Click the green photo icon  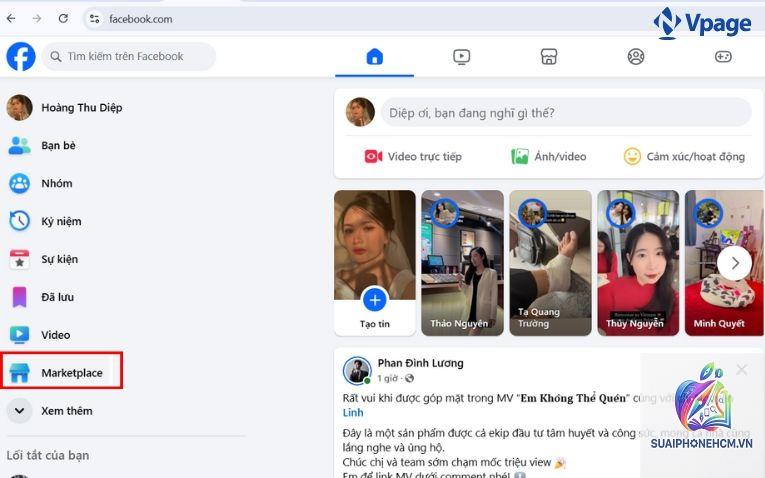click(520, 157)
